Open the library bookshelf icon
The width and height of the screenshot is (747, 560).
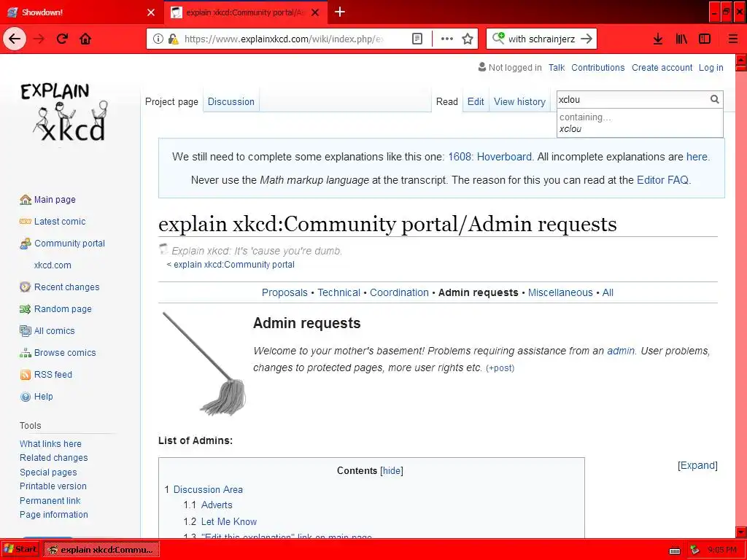(x=681, y=39)
